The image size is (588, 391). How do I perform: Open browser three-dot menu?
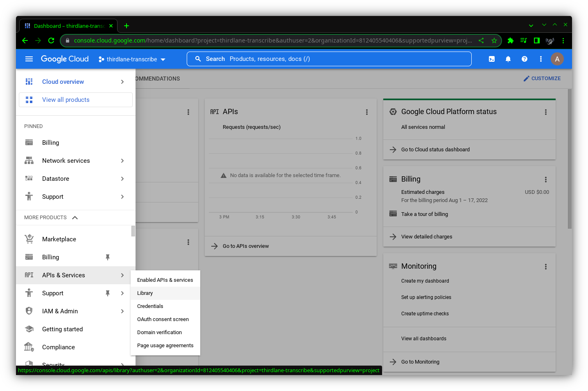(x=563, y=40)
